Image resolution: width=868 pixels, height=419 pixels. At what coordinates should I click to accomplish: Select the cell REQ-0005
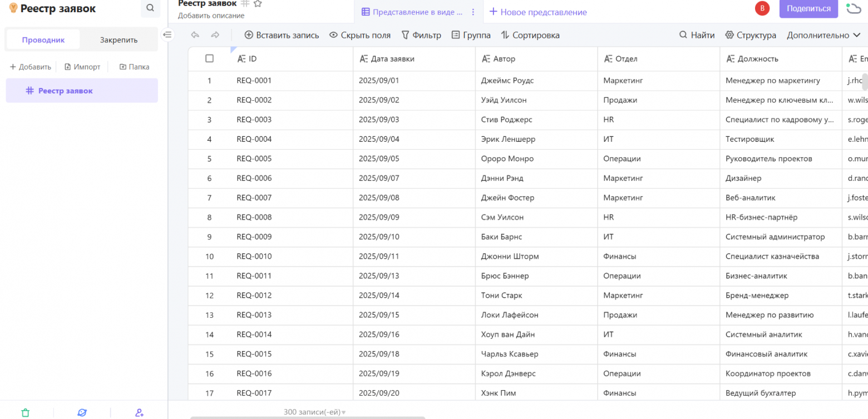coord(292,159)
